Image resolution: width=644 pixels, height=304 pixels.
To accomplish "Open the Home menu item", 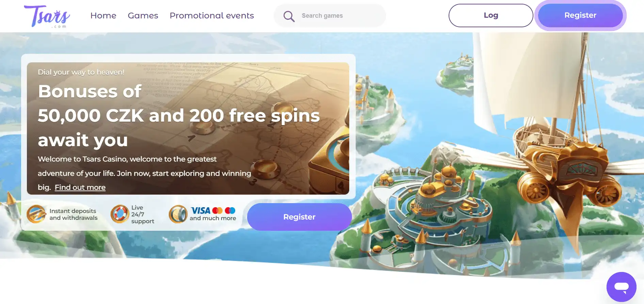I will (103, 16).
